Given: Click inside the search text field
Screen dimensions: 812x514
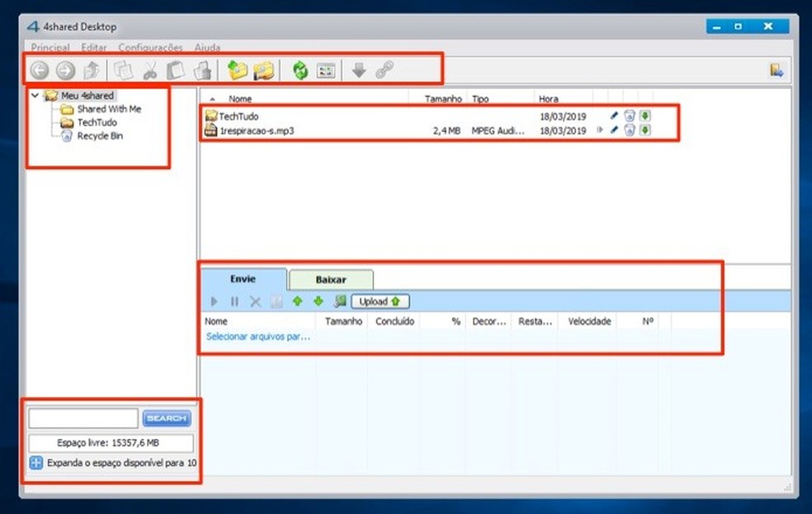Looking at the screenshot, I should [x=83, y=417].
